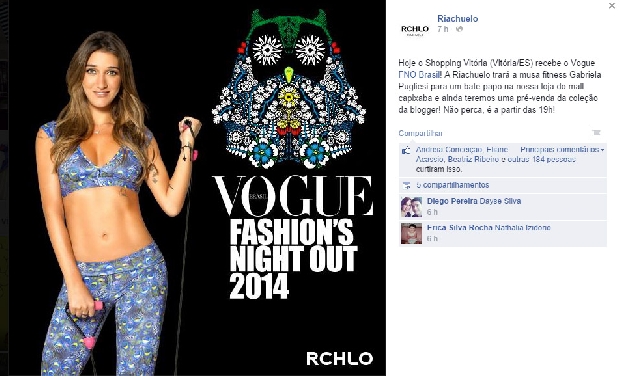Click the thumbs-up likes icon

click(406, 150)
